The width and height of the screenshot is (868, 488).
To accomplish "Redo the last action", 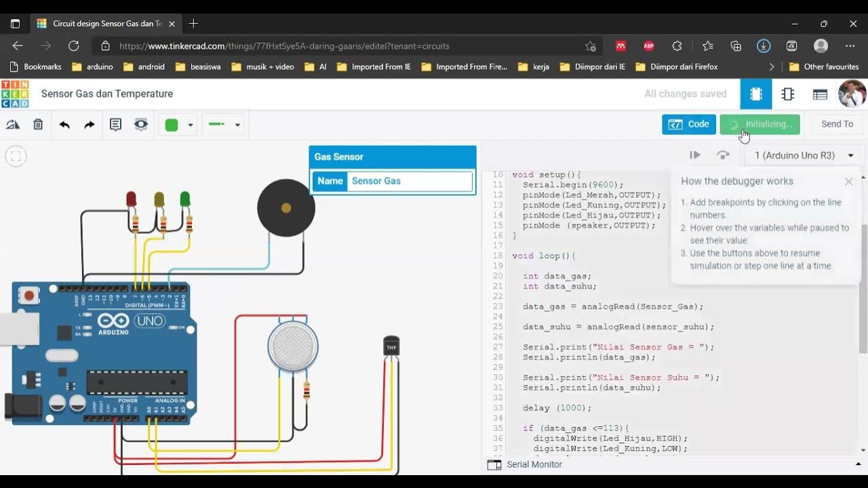I will (90, 125).
